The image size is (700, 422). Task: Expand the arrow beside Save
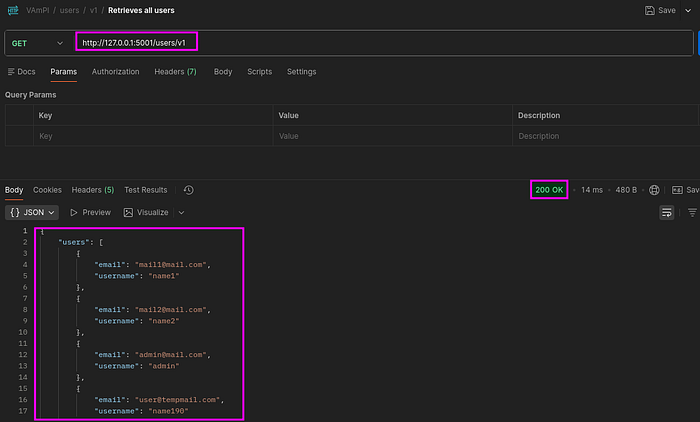pos(688,10)
